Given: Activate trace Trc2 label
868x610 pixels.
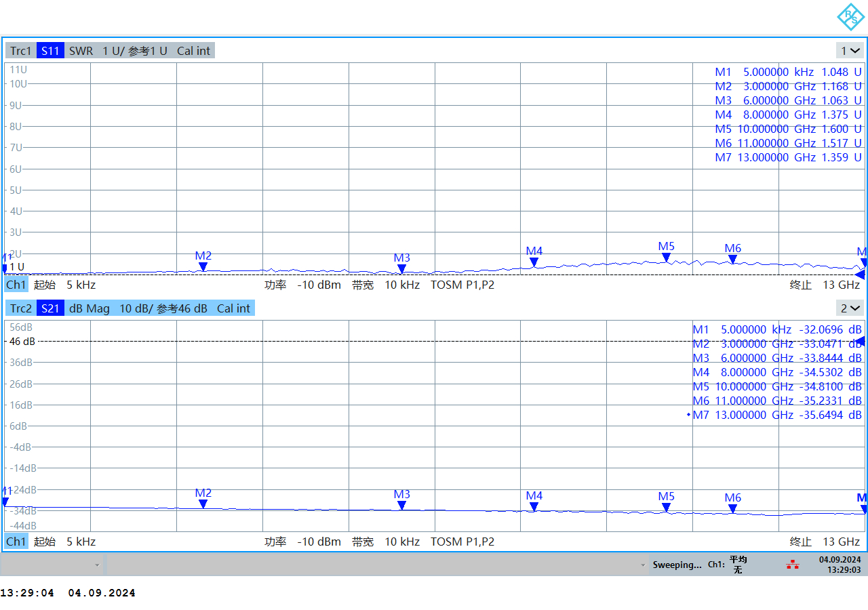Looking at the screenshot, I should point(20,308).
